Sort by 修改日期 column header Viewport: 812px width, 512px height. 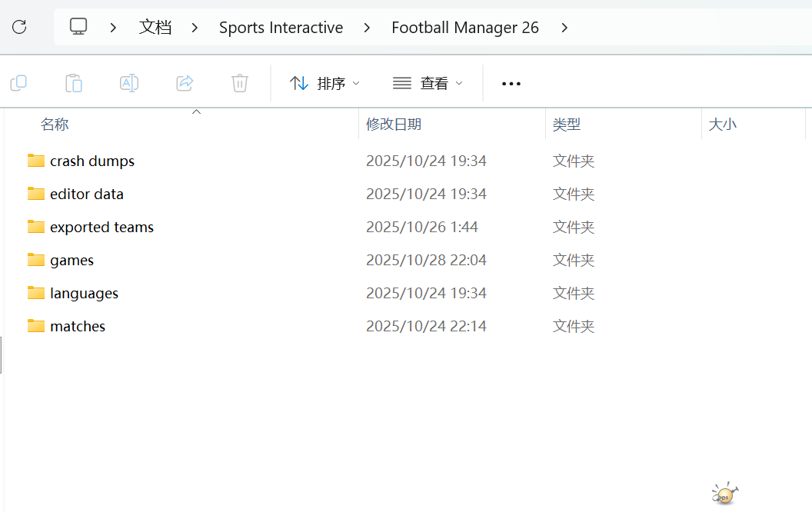coord(393,125)
